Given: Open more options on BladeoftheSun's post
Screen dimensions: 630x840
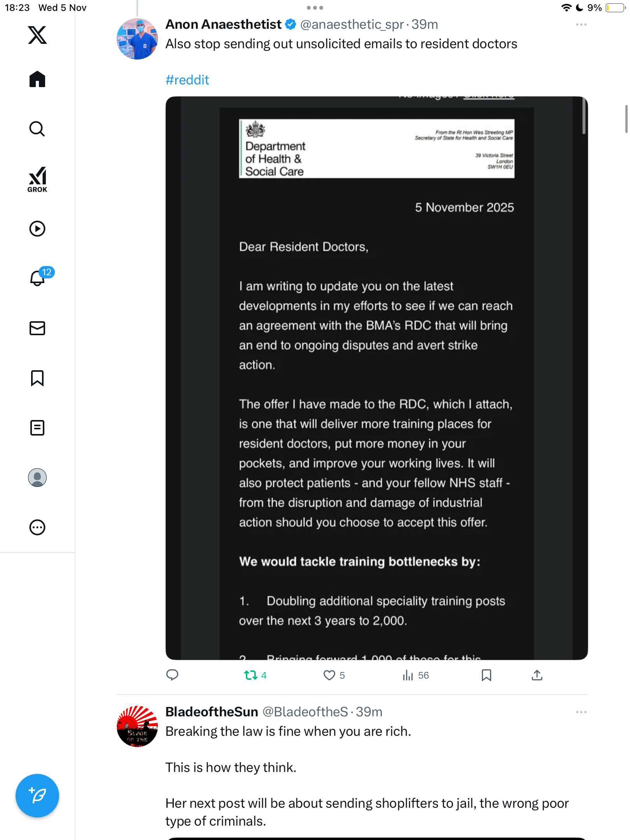Looking at the screenshot, I should point(581,712).
